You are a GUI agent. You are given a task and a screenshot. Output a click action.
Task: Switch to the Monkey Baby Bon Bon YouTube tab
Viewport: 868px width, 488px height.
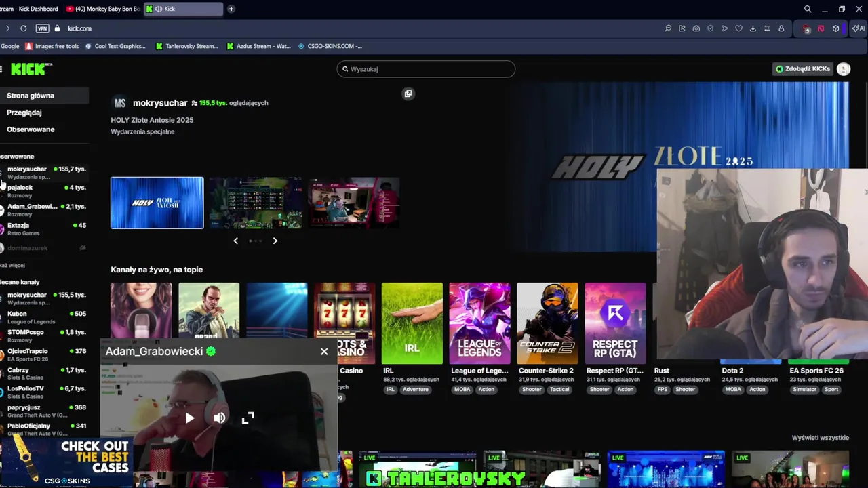pos(103,9)
